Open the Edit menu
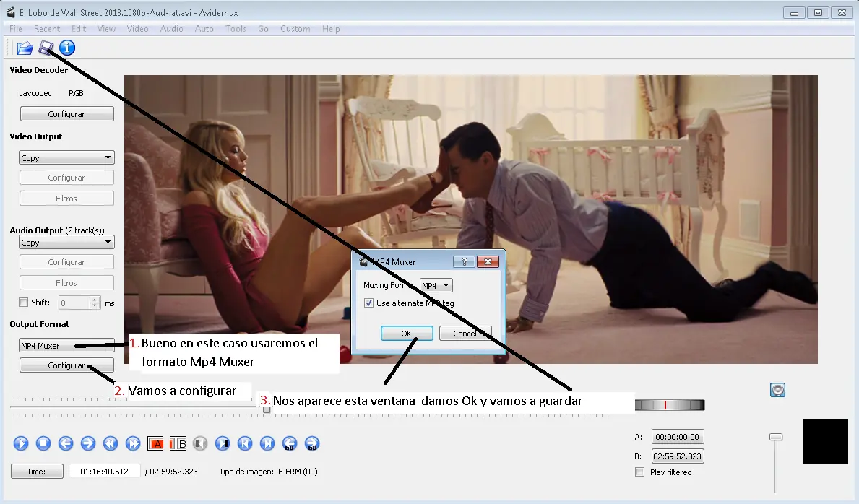 [79, 28]
